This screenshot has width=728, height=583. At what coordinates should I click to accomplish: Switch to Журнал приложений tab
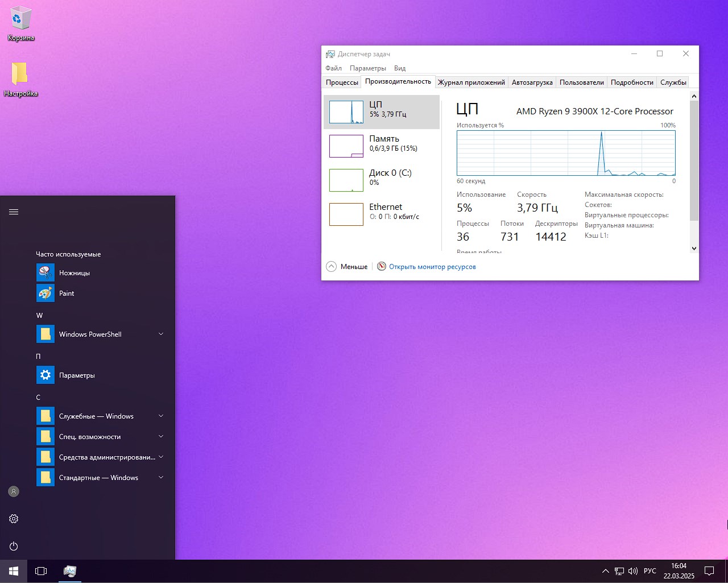click(471, 82)
